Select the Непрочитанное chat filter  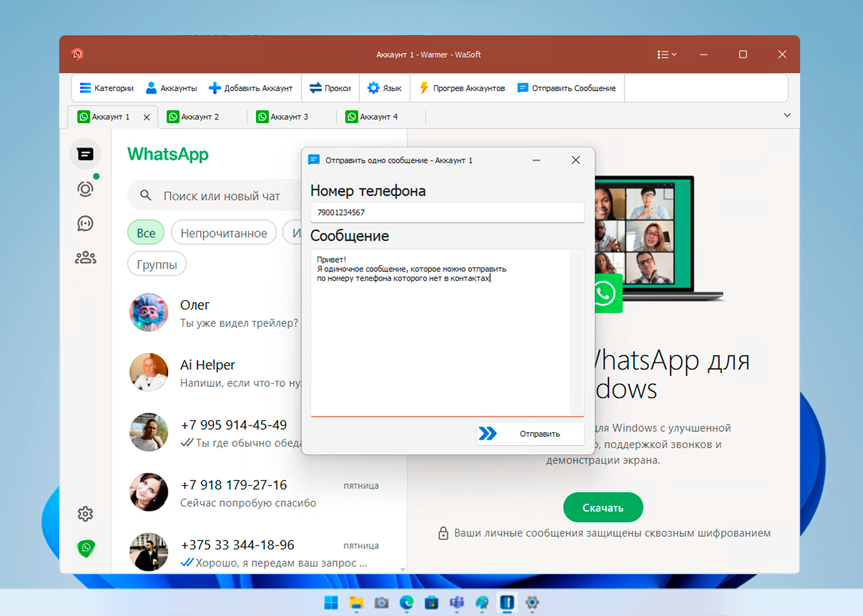(223, 233)
